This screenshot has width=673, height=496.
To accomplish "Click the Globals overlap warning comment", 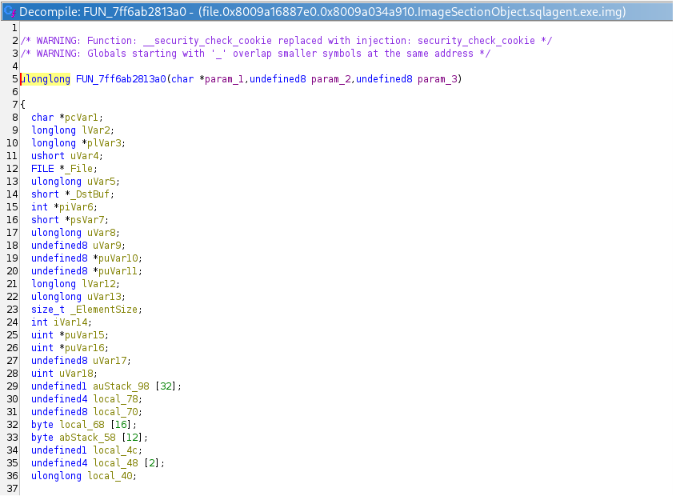I will pos(255,54).
